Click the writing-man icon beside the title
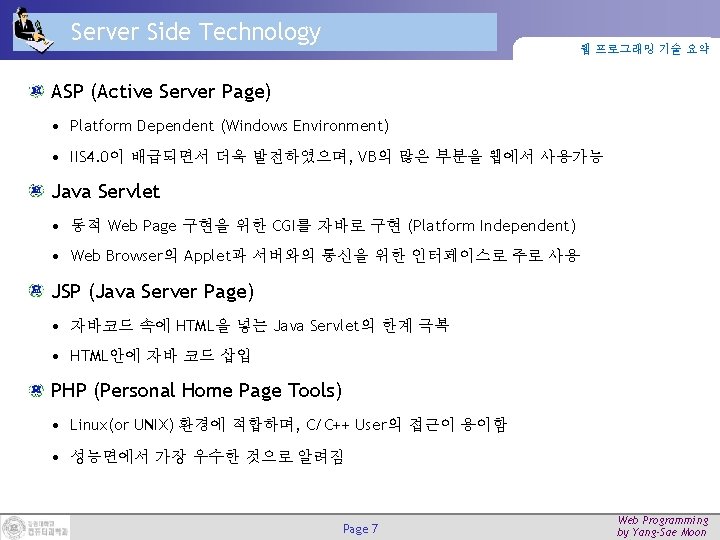This screenshot has height=540, width=720. tap(33, 30)
